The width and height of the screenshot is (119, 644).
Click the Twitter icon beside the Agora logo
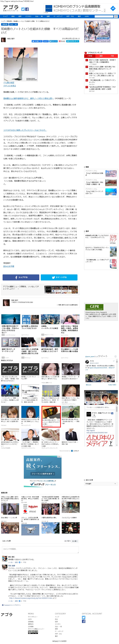point(23,9)
